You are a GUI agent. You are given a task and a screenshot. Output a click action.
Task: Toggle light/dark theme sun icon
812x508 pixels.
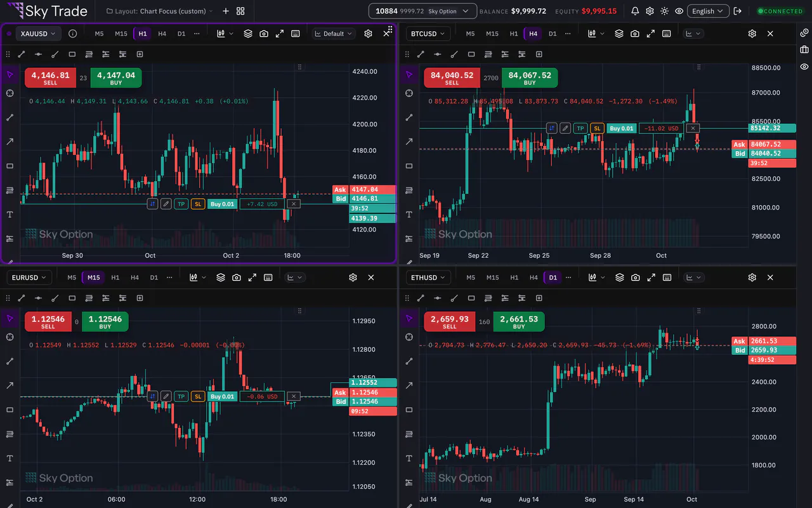coord(664,11)
